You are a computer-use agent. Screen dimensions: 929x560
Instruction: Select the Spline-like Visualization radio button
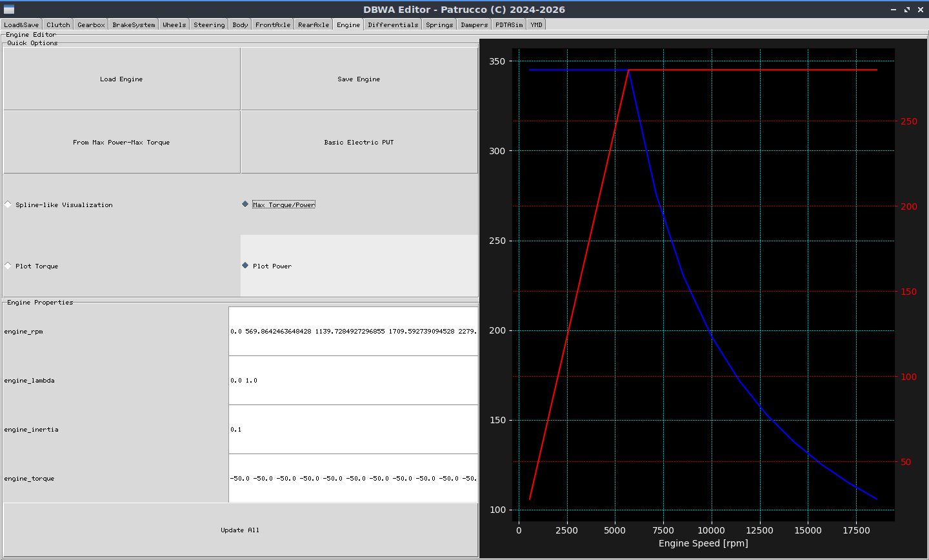[x=59, y=205]
